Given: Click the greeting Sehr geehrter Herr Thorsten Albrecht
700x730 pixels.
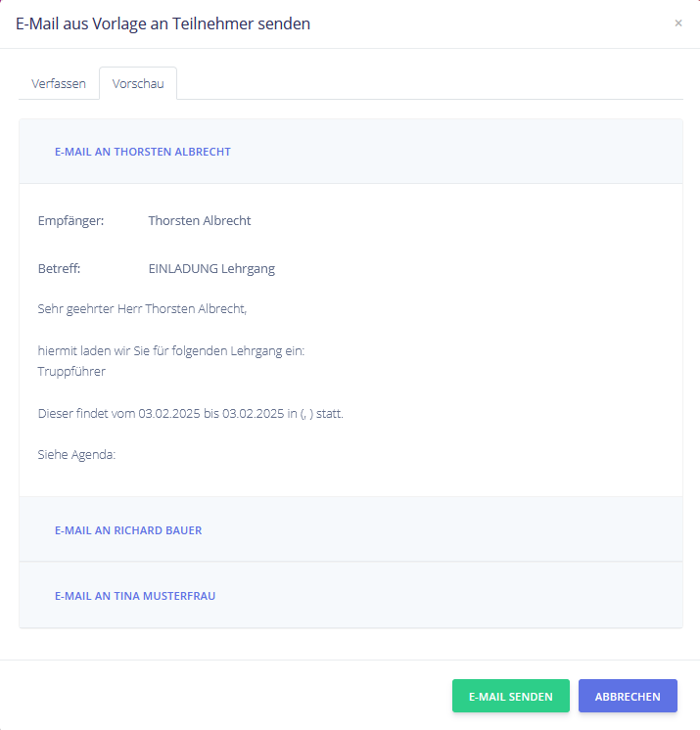Looking at the screenshot, I should click(x=142, y=308).
